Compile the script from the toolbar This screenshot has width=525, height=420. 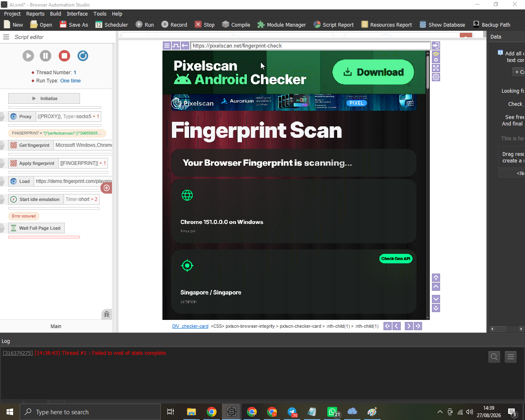[x=236, y=25]
